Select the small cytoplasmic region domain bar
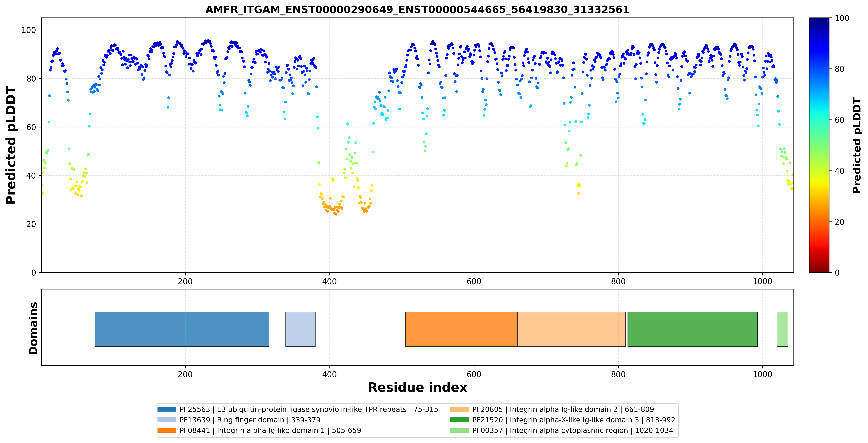 (782, 329)
